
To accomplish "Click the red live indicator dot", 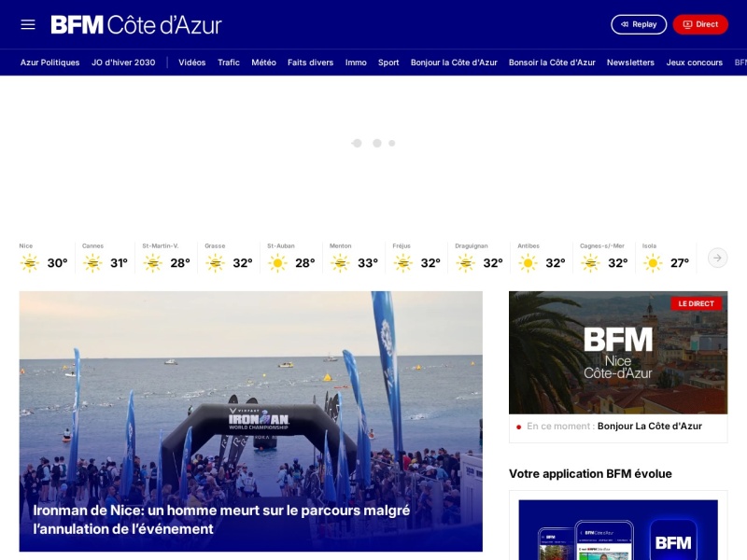I will click(519, 427).
